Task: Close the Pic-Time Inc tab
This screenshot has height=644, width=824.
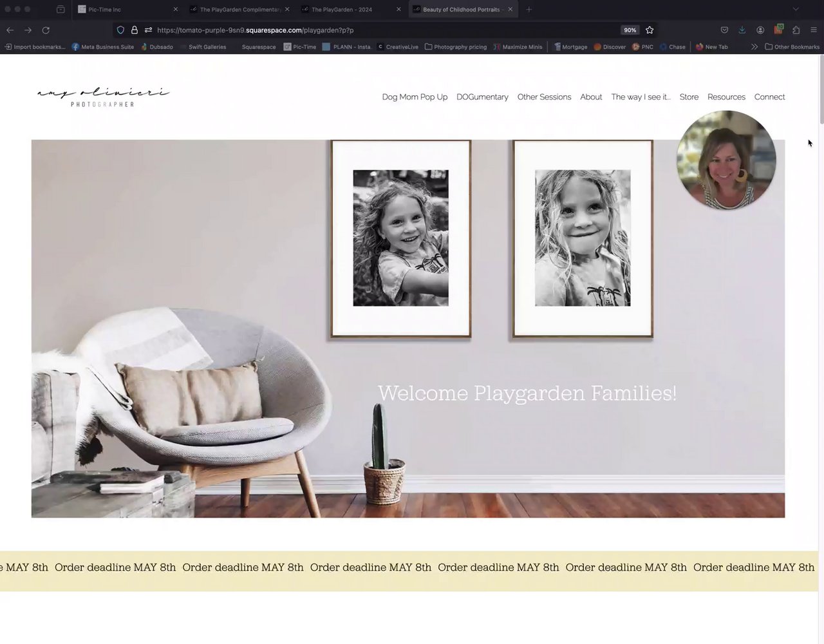Action: [175, 10]
